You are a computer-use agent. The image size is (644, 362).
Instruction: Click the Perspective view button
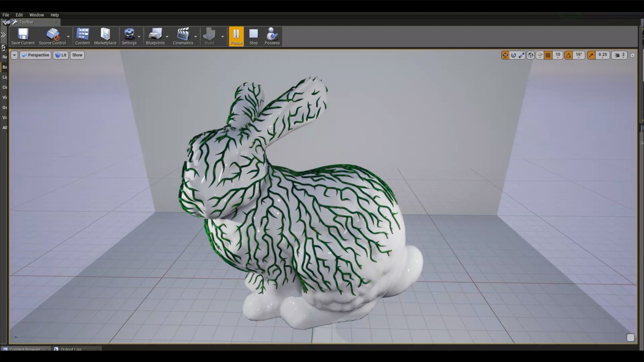[35, 55]
